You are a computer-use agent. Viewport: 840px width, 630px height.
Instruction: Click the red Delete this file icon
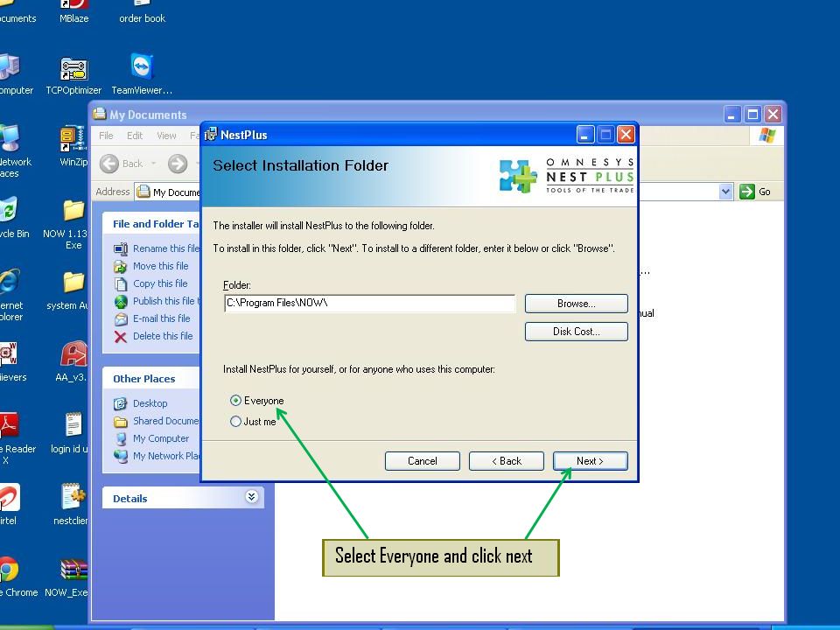(121, 336)
